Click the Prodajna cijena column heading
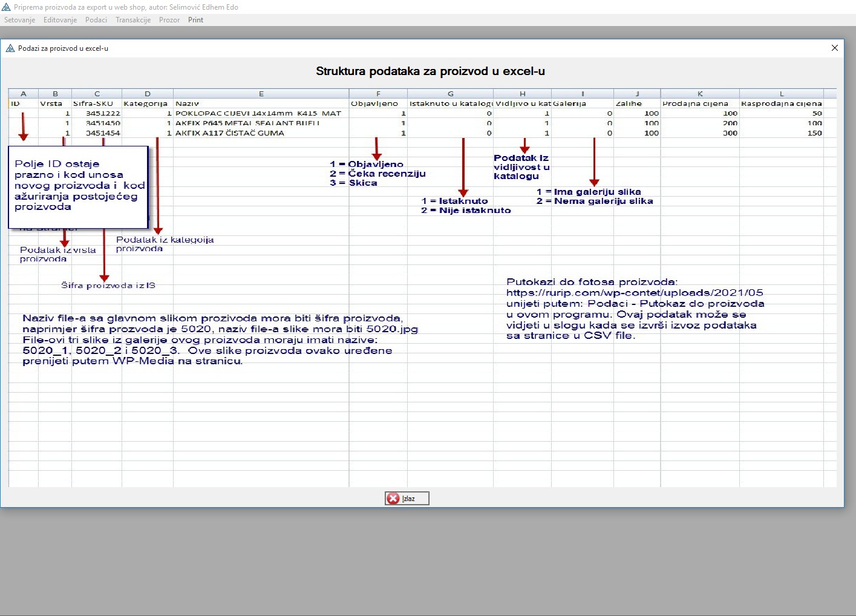This screenshot has width=856, height=616. click(695, 103)
